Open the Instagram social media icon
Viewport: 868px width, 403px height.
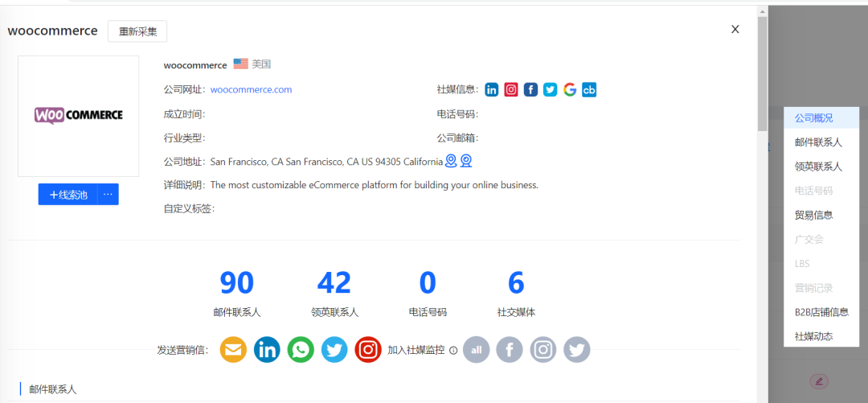coord(511,90)
